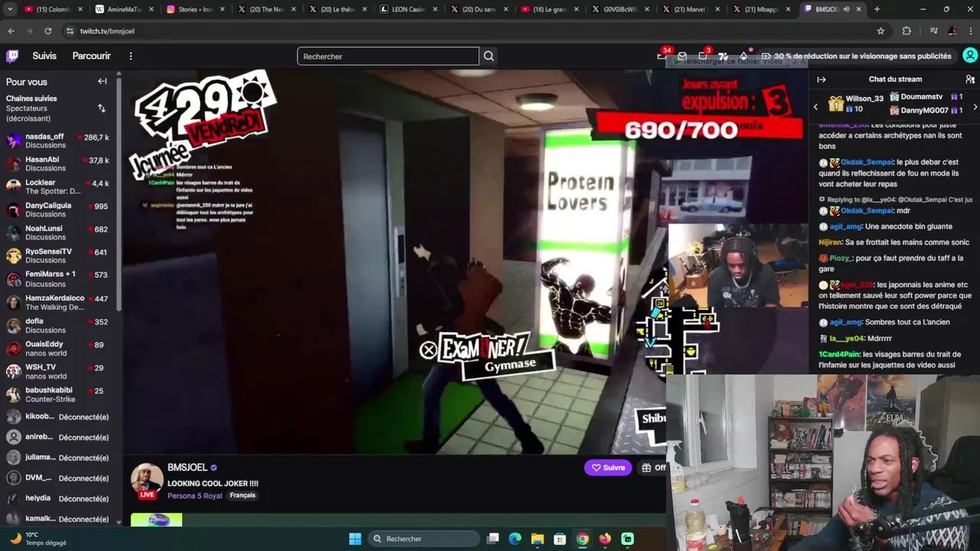Open BMSJOEL LIVE avatar
980x551 pixels.
click(146, 481)
